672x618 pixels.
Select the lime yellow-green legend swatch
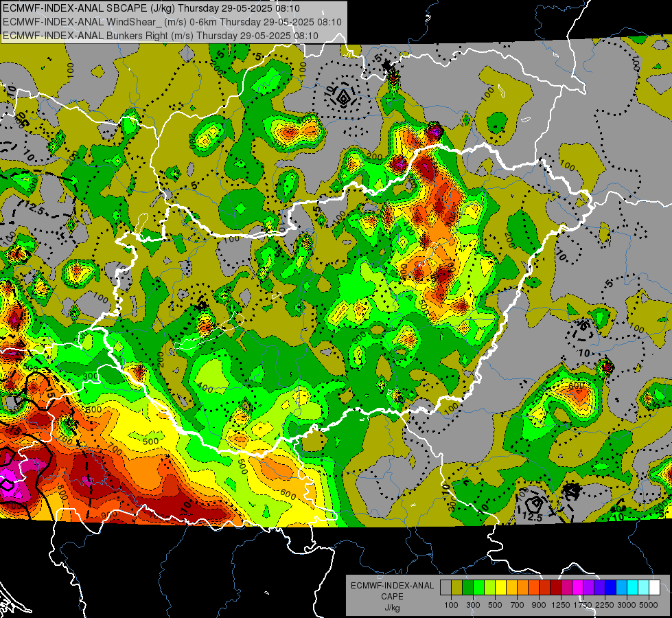point(489,588)
